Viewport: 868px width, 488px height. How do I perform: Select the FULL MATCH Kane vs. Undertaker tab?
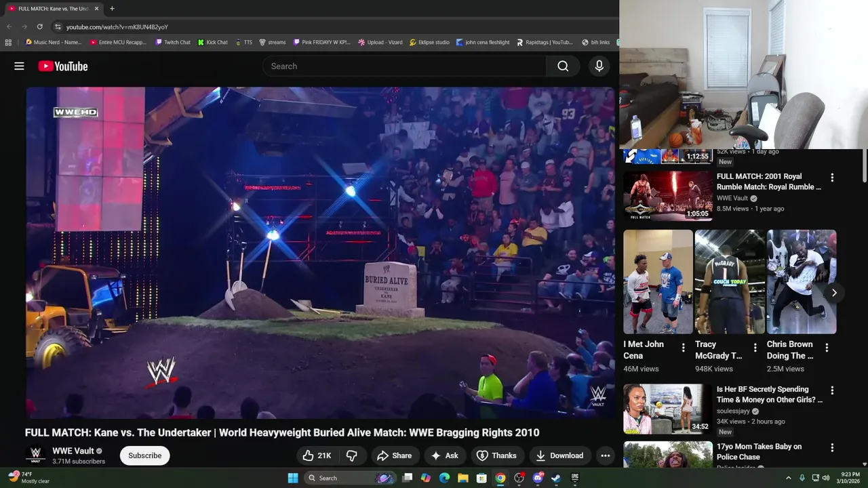[x=53, y=8]
